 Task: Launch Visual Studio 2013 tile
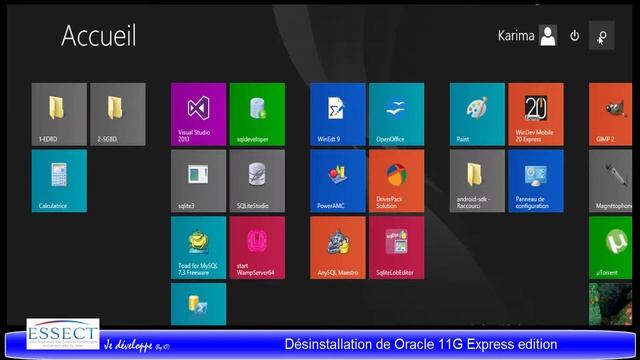tap(198, 114)
